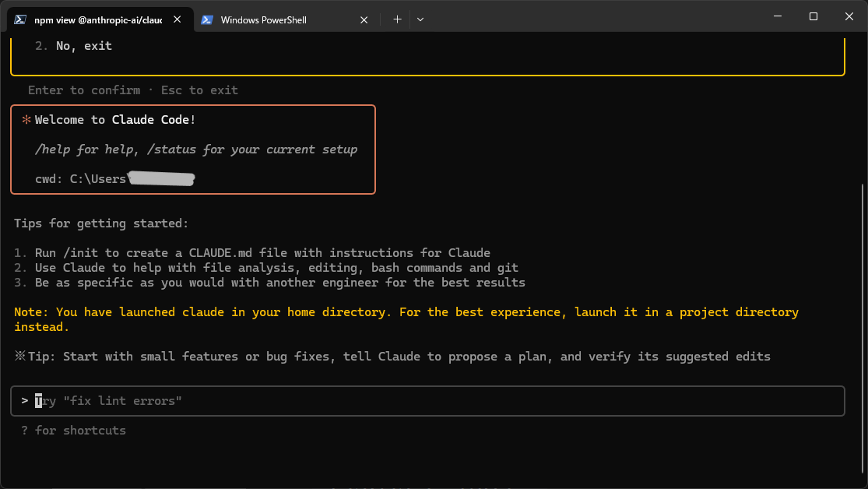868x489 pixels.
Task: Click "Tips for getting started:" text
Action: 101,223
